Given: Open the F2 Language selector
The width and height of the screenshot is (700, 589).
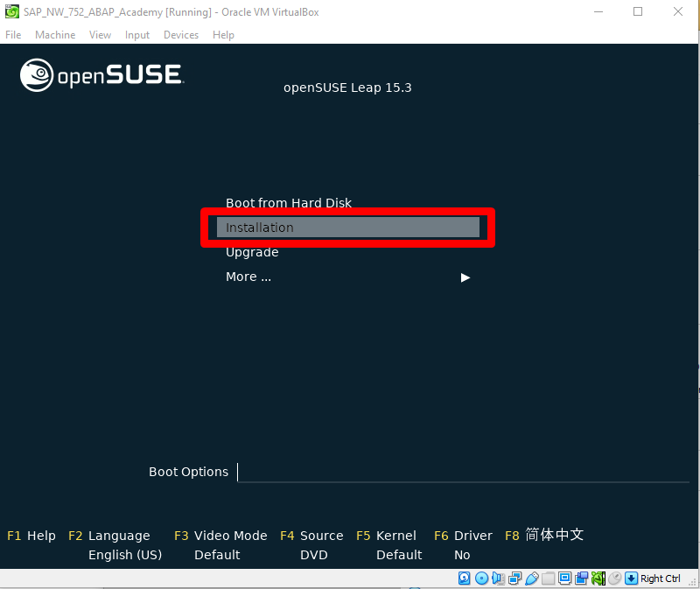Looking at the screenshot, I should coord(108,536).
